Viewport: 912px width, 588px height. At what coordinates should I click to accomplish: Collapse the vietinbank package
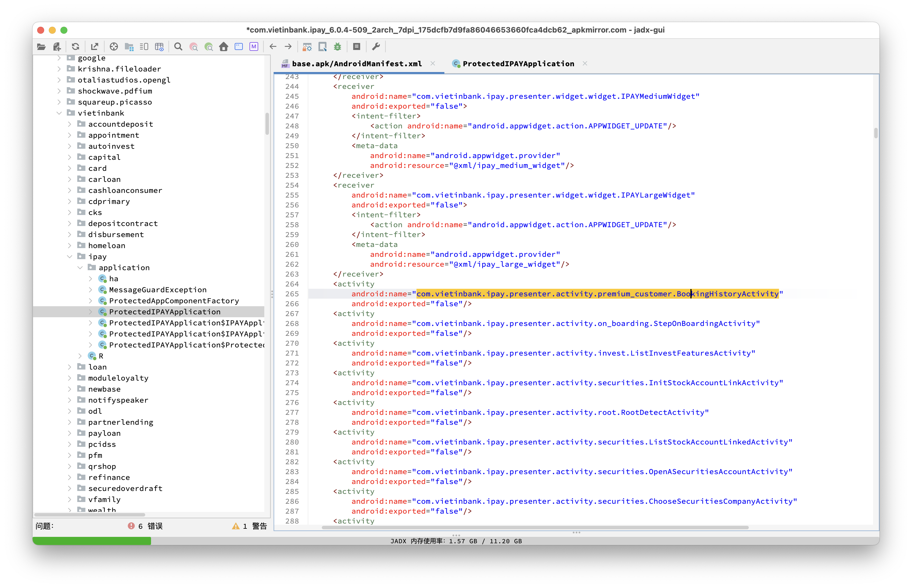click(x=59, y=113)
